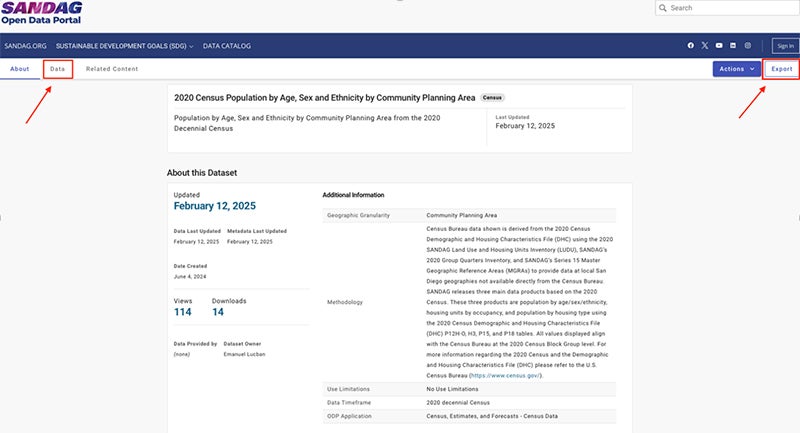Image resolution: width=800 pixels, height=433 pixels.
Task: Open the YouTube social icon
Action: coord(719,46)
